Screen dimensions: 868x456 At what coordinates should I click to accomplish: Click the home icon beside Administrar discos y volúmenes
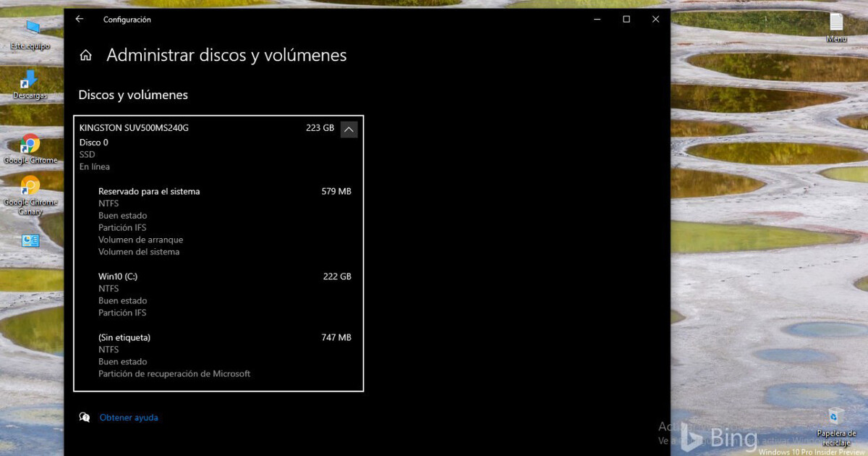pos(85,56)
